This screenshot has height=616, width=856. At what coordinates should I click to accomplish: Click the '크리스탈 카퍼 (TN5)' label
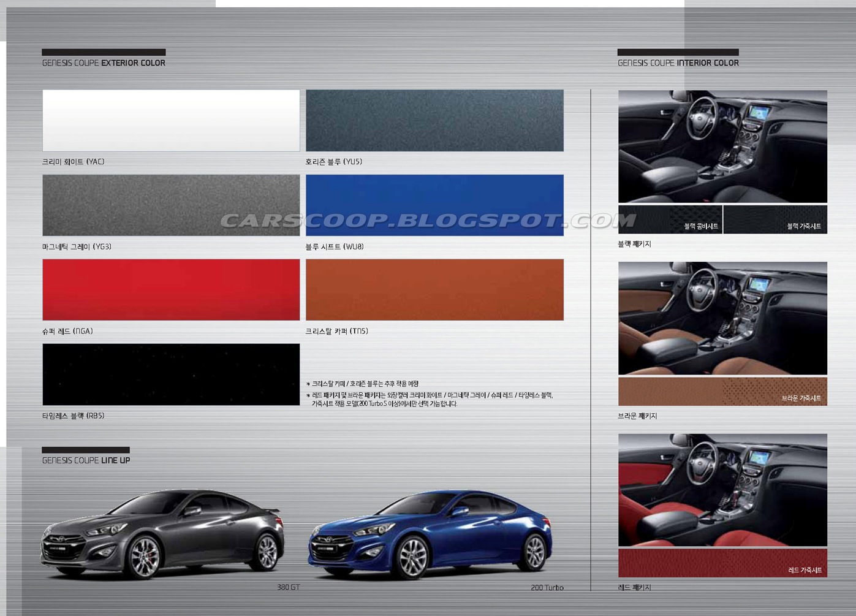[x=336, y=331]
